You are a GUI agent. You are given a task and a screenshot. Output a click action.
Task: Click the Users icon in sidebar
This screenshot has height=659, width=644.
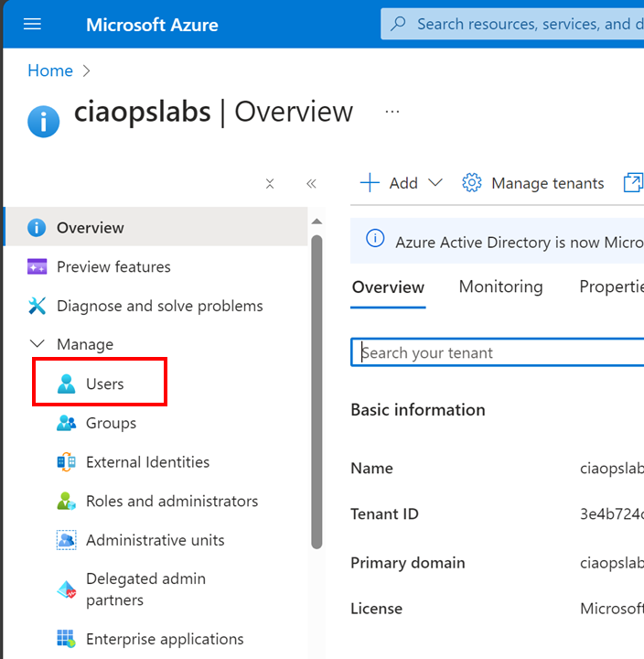pyautogui.click(x=67, y=384)
